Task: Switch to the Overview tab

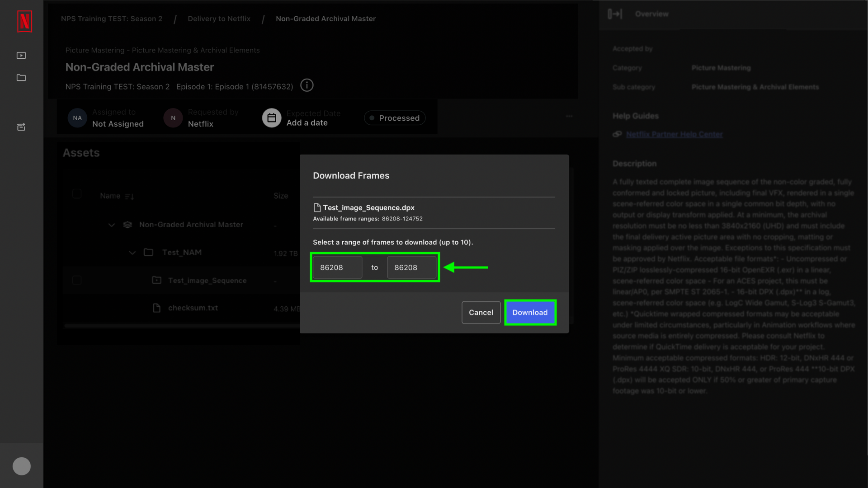Action: [x=651, y=14]
